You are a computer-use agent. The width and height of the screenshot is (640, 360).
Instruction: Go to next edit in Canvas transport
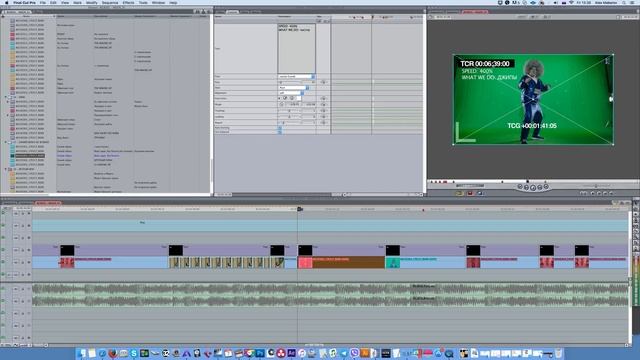546,186
